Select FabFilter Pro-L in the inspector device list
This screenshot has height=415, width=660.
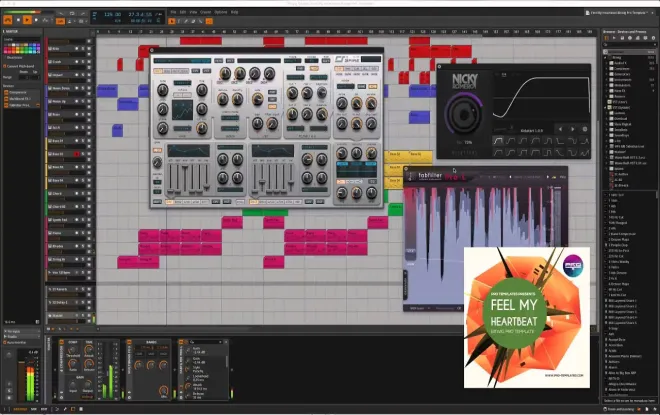point(22,105)
